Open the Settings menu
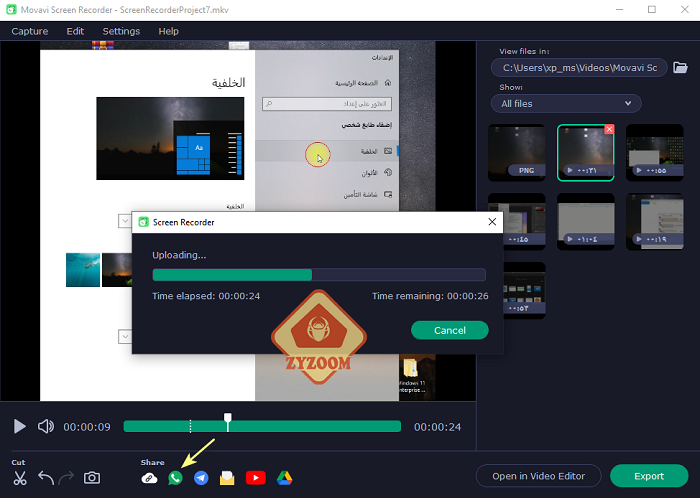Viewport: 700px width, 498px height. (121, 31)
